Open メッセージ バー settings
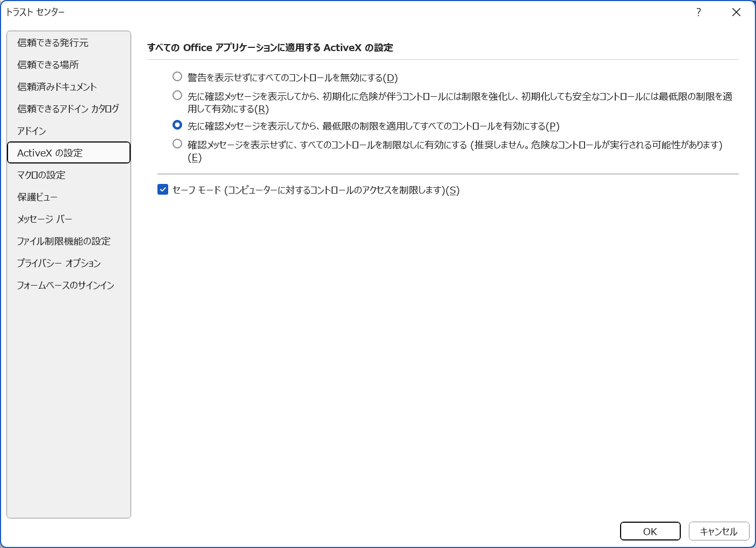Viewport: 756px width, 548px height. click(x=44, y=219)
